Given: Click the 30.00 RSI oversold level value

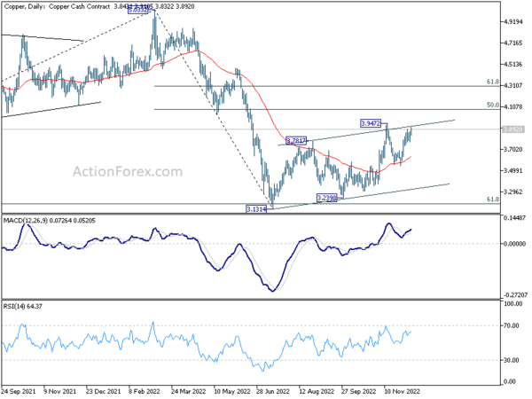Looking at the screenshot, I should 512,360.
